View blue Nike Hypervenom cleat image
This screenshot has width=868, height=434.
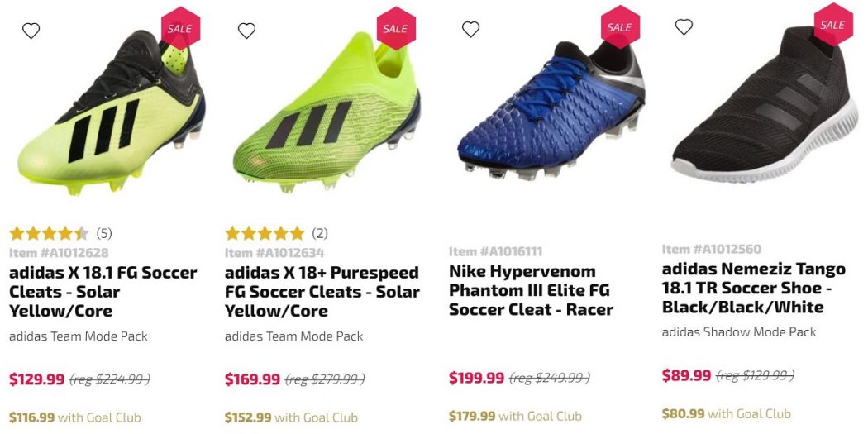(551, 111)
